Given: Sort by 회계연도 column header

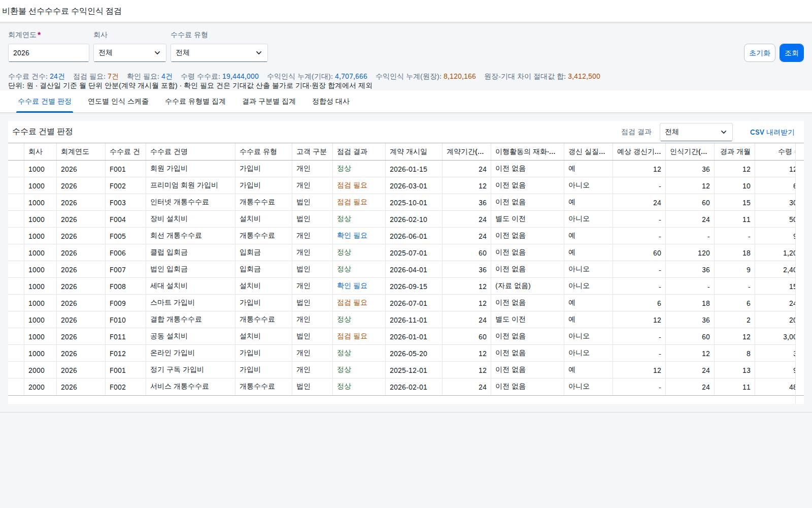Looking at the screenshot, I should point(81,152).
